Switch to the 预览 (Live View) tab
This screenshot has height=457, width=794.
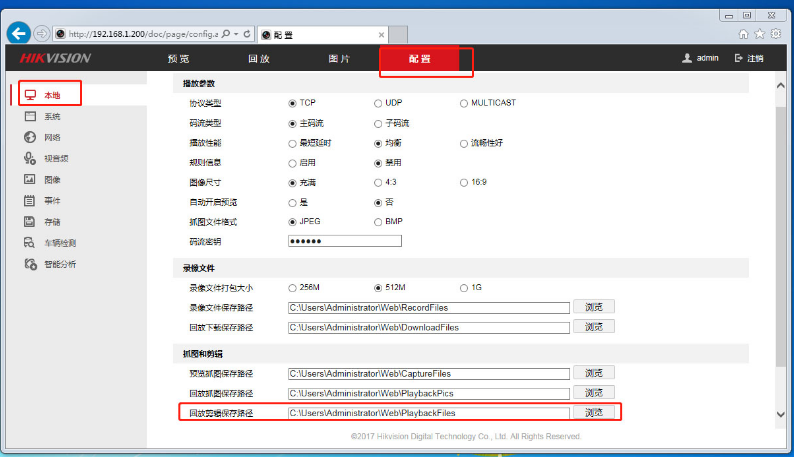[178, 59]
